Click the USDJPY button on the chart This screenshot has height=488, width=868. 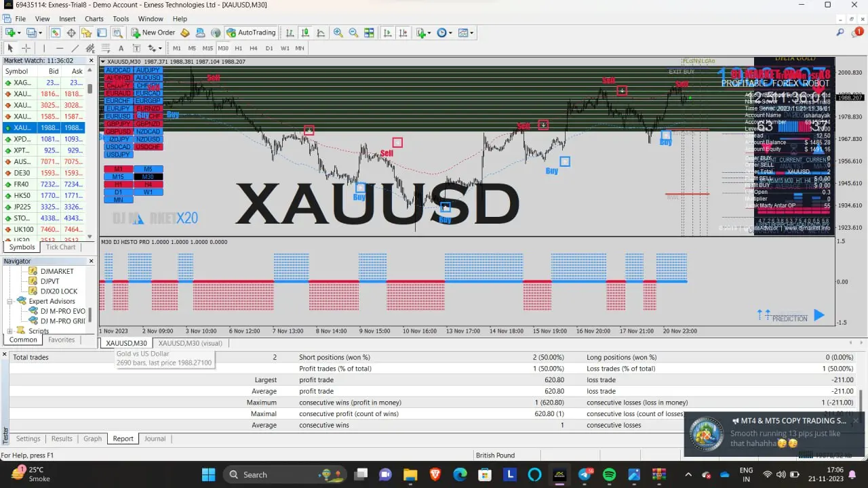point(118,155)
